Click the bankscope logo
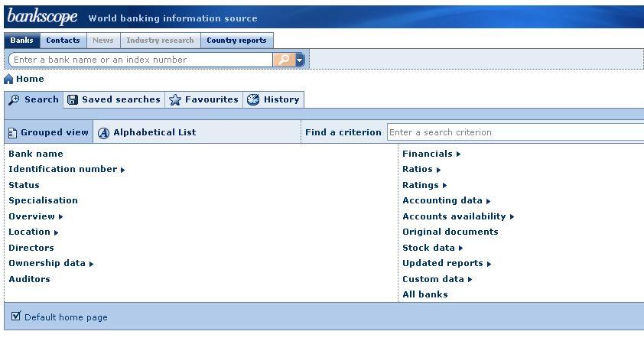The image size is (644, 341). tap(42, 17)
